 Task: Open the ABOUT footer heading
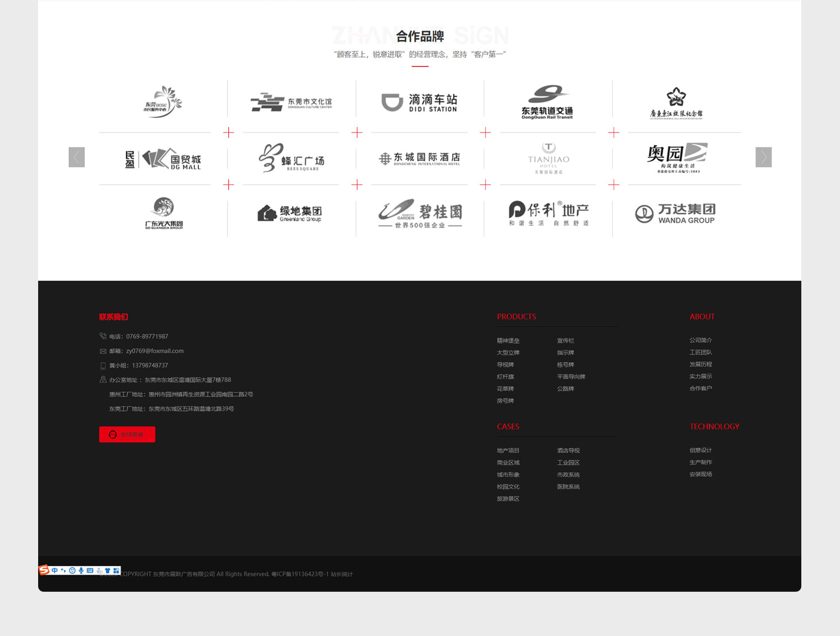[x=702, y=317]
